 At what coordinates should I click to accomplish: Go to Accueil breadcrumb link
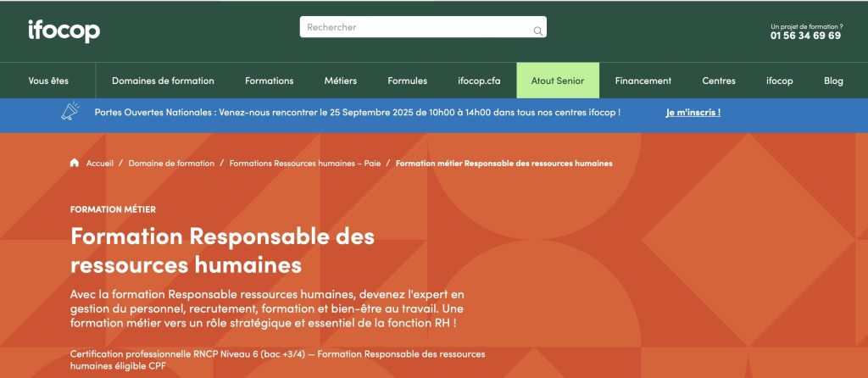tap(100, 164)
